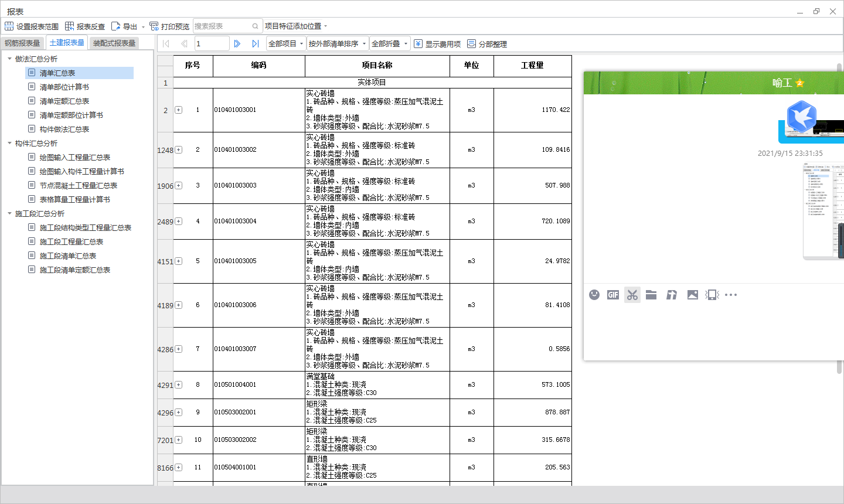Open the 按外部清单排序 dropdown
844x504 pixels.
[338, 43]
